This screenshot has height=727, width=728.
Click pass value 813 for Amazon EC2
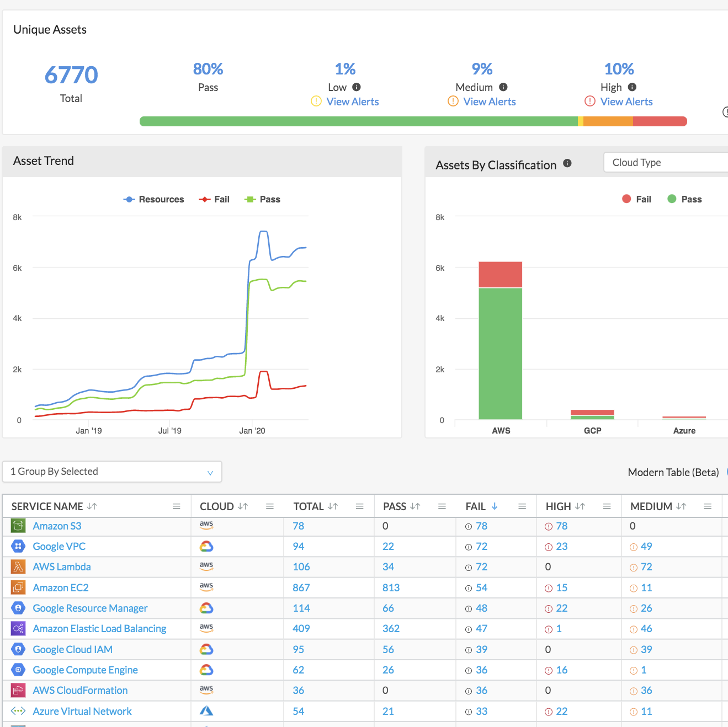tap(391, 587)
